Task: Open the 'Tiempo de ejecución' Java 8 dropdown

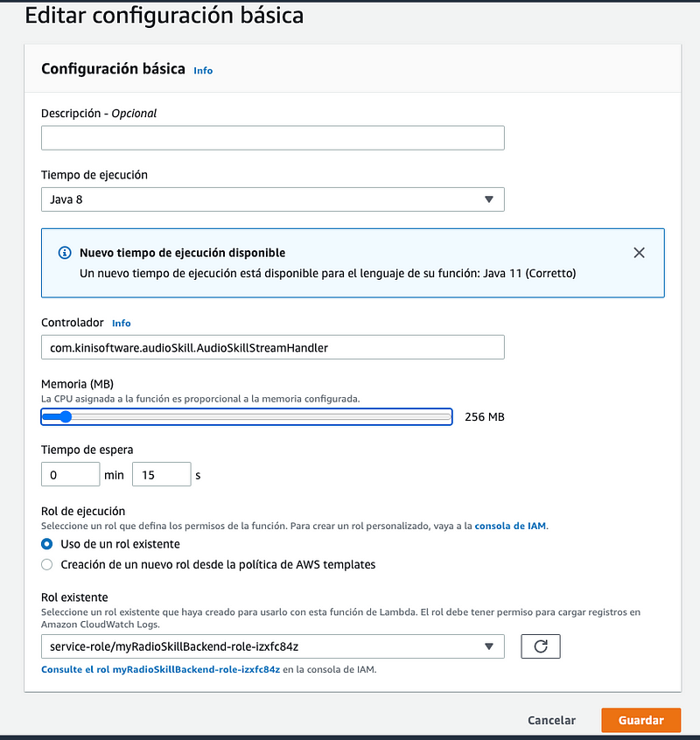Action: [272, 199]
